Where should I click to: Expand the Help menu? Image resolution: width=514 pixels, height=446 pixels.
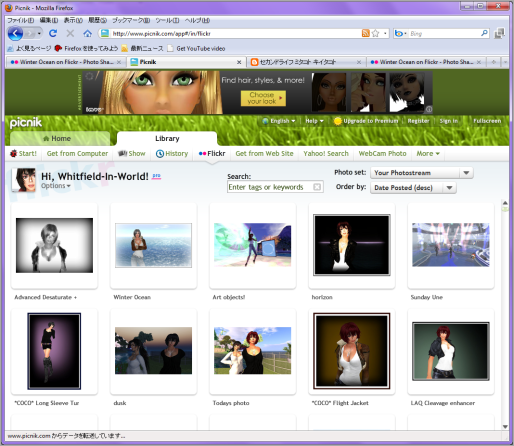click(314, 121)
